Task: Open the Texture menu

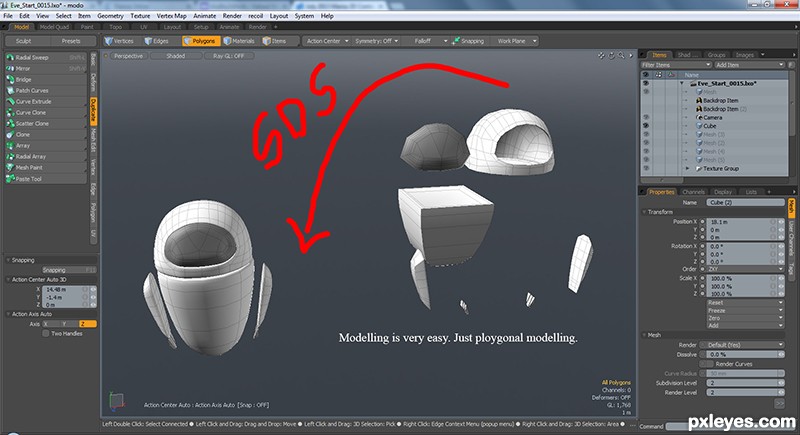Action: pyautogui.click(x=140, y=16)
